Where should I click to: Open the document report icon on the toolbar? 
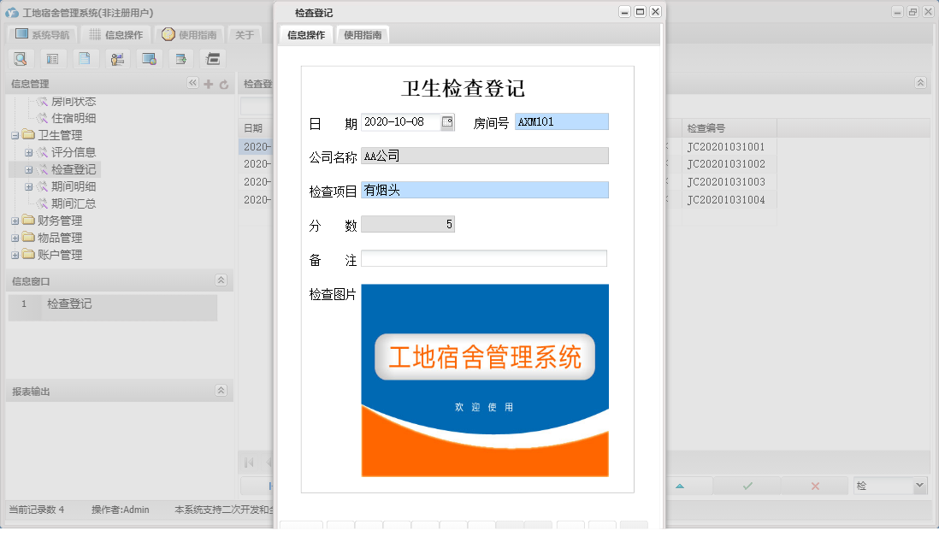click(85, 58)
